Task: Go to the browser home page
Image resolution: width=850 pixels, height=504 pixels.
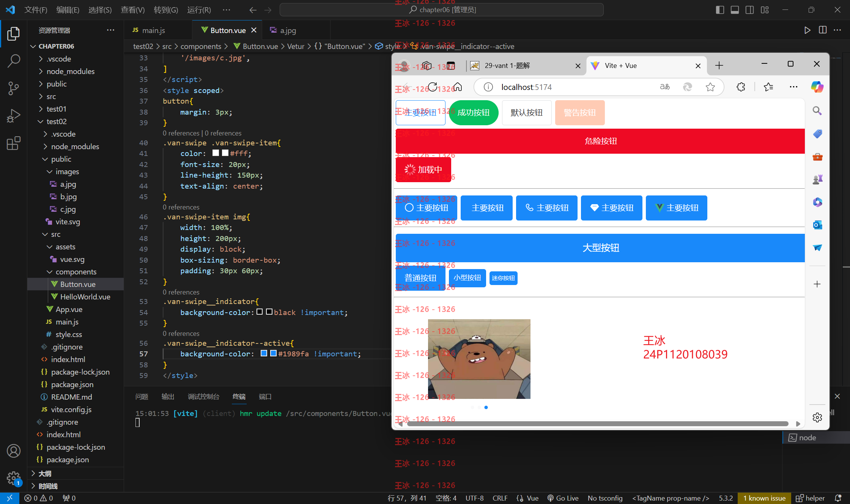Action: [x=458, y=87]
